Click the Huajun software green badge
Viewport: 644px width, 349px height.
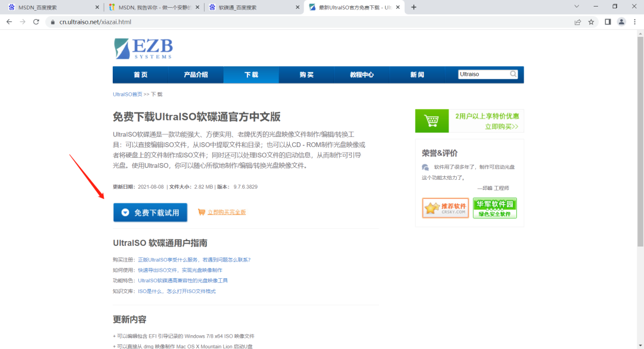(494, 208)
